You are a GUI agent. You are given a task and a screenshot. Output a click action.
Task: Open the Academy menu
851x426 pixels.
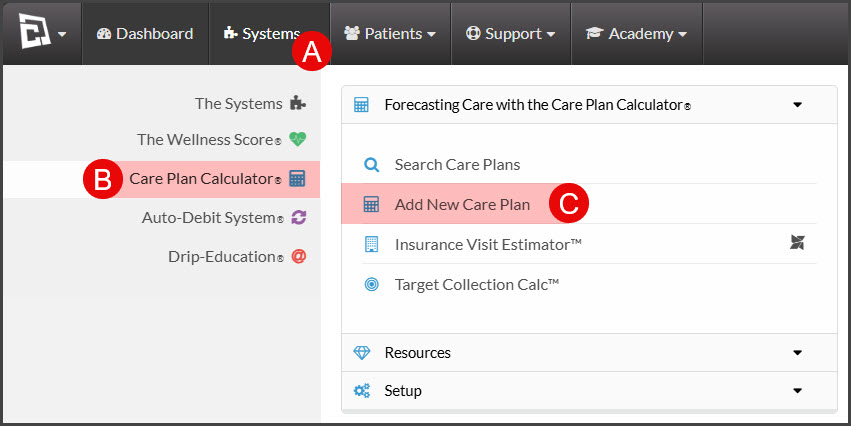(x=637, y=34)
